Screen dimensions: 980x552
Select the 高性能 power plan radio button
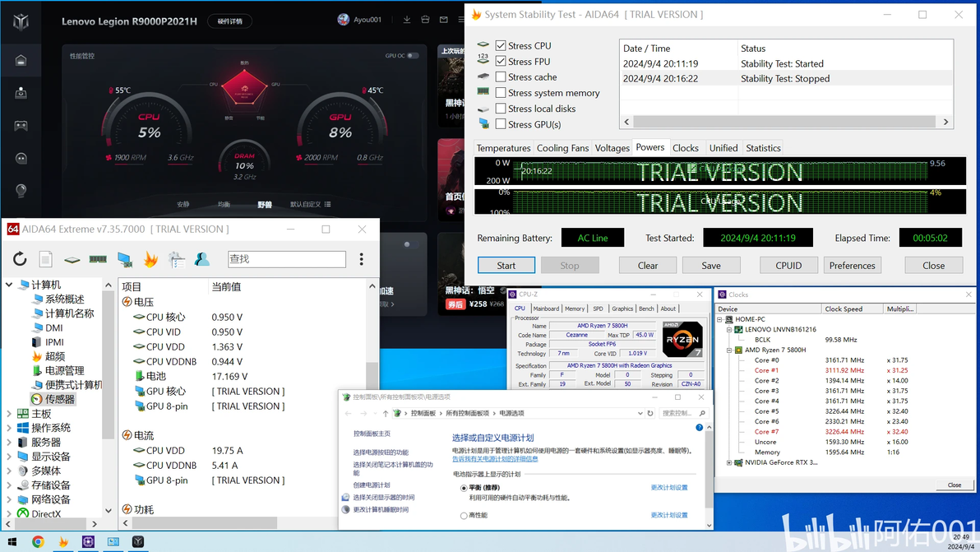click(464, 516)
